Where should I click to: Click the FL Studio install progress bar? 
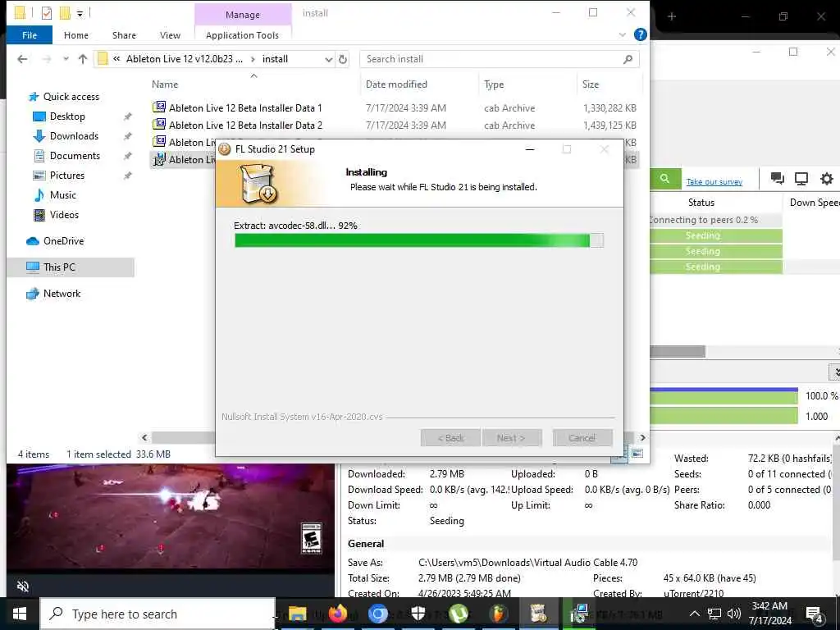click(419, 240)
